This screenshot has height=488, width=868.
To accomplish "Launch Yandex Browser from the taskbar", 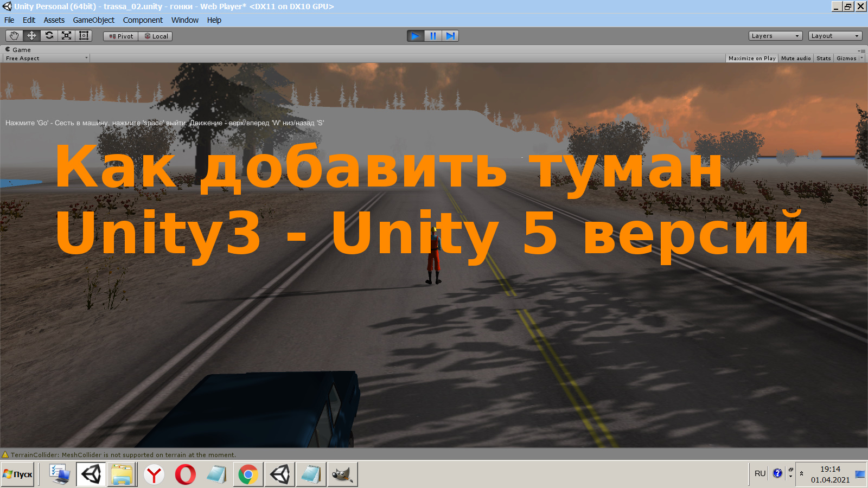I will (x=154, y=474).
